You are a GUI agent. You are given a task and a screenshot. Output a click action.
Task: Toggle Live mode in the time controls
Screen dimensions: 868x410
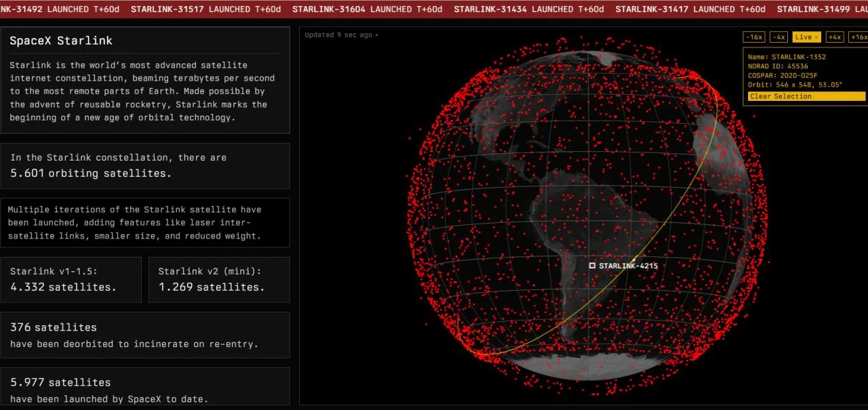pos(806,37)
